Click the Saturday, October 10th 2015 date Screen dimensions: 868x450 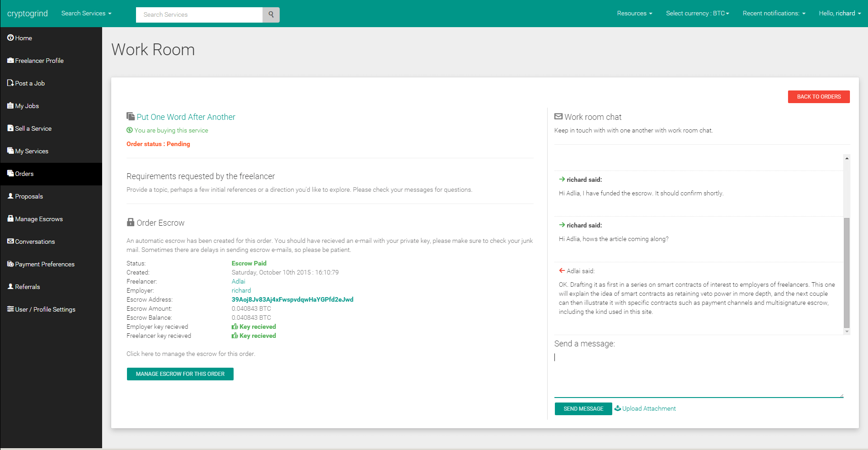point(285,272)
